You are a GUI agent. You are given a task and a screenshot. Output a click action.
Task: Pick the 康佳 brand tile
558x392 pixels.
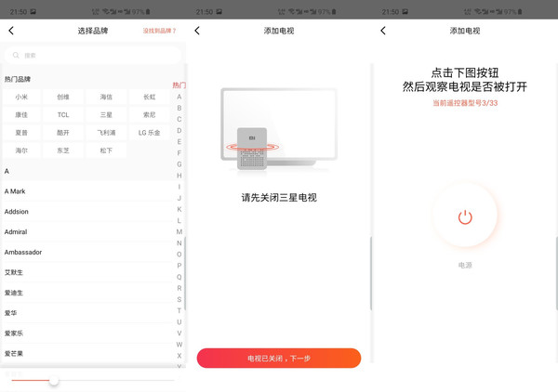21,115
